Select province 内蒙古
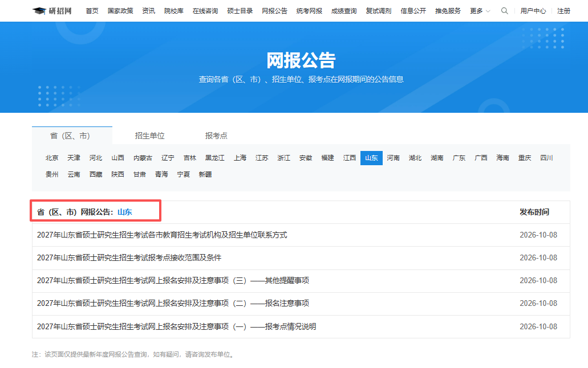This screenshot has width=588, height=368. [143, 158]
